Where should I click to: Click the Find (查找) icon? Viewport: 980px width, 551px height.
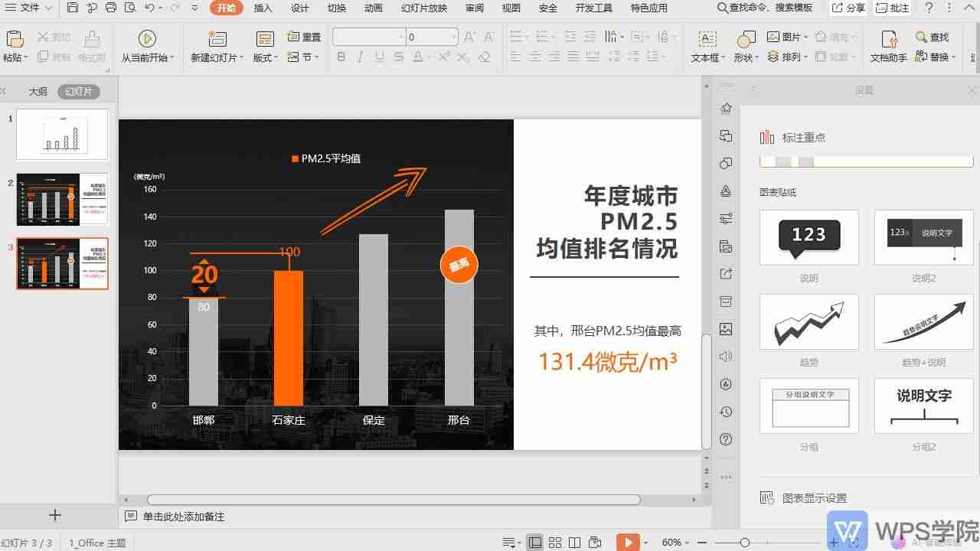click(921, 37)
